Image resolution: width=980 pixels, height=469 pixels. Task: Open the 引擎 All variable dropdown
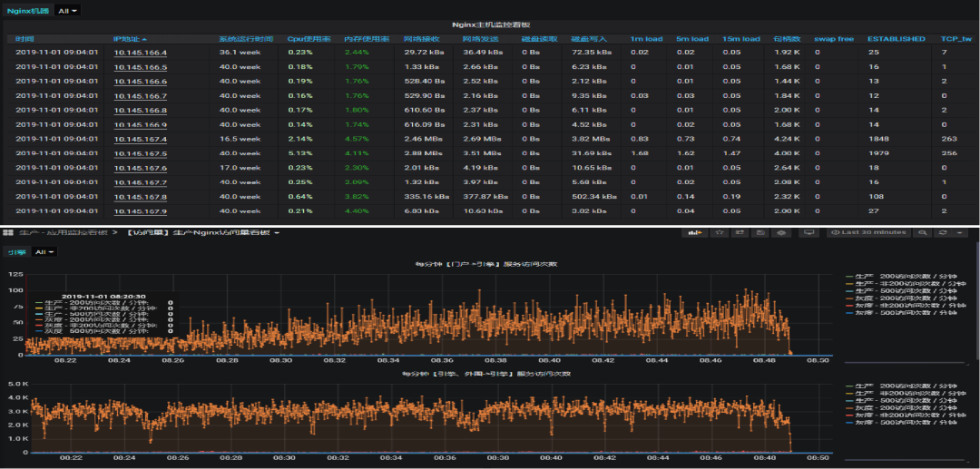pos(44,252)
